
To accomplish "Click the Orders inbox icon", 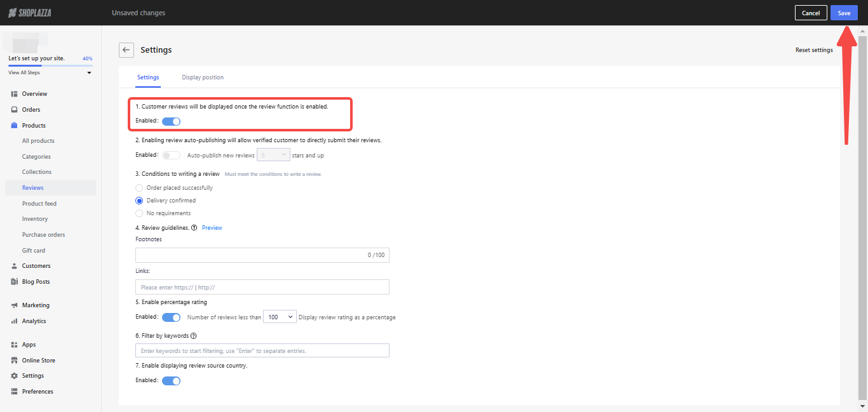I will pos(14,110).
